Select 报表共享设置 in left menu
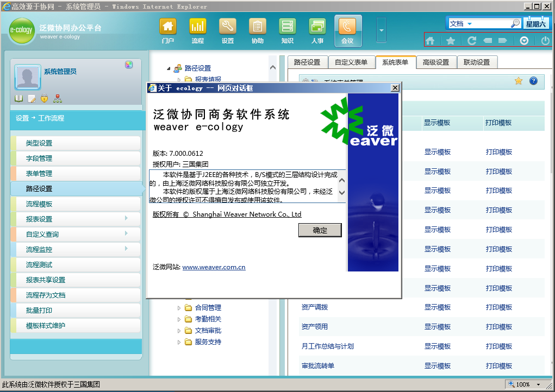This screenshot has width=555, height=392. (x=76, y=280)
